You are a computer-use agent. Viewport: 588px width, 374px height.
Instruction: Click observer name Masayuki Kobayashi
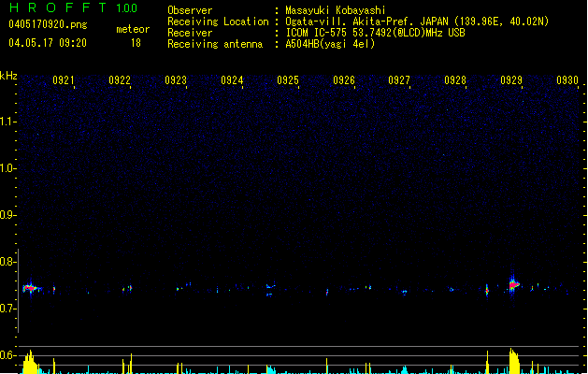[336, 10]
